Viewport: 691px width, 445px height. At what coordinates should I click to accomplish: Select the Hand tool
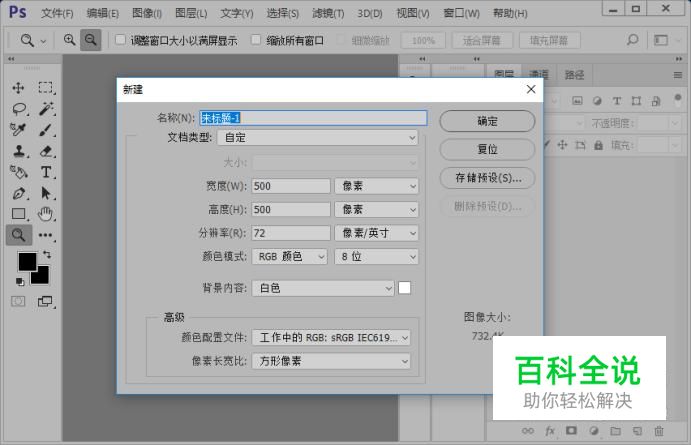coord(45,214)
